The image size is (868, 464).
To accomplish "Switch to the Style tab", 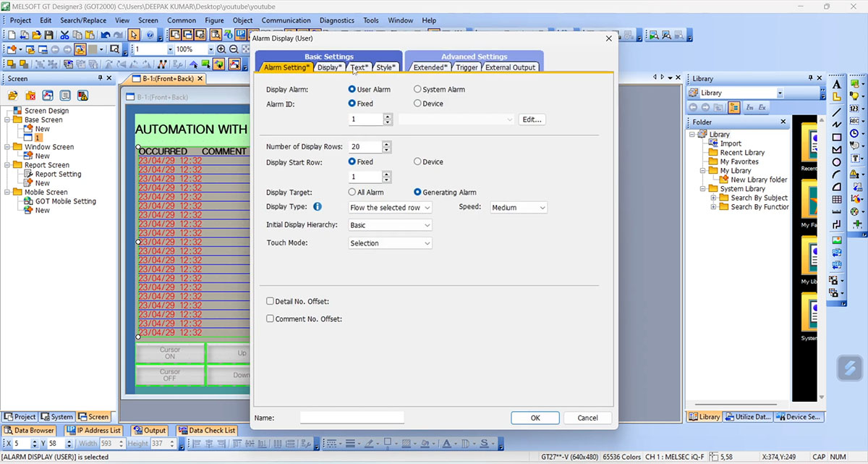I will click(386, 67).
